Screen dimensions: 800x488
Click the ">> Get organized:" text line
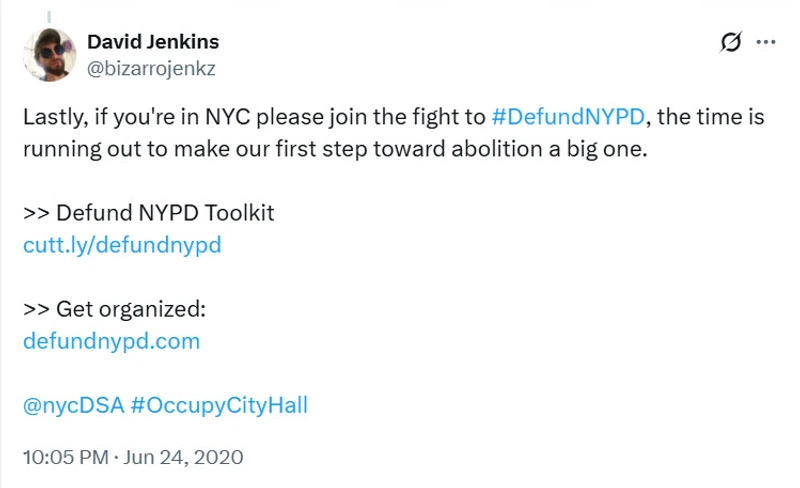[x=114, y=309]
